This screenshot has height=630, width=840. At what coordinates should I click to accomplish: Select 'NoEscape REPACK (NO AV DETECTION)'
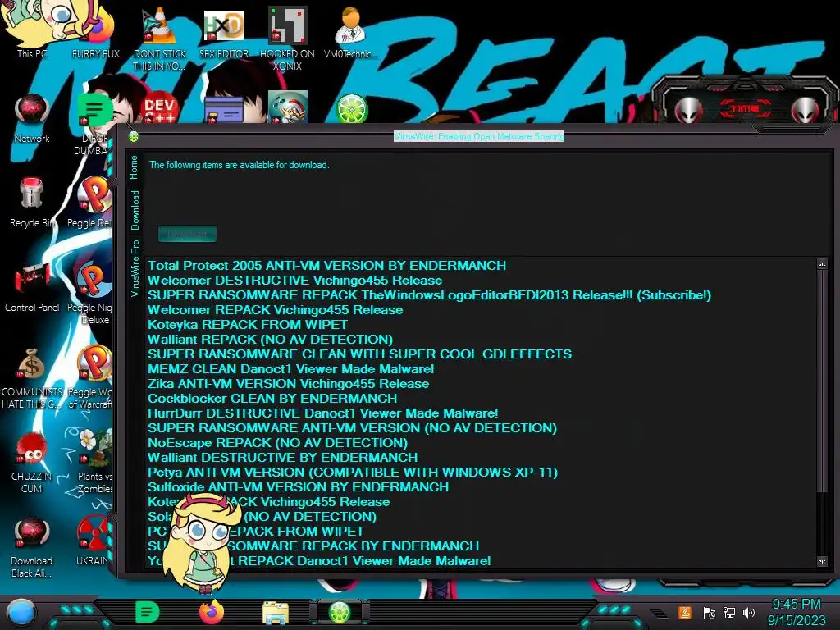[277, 443]
